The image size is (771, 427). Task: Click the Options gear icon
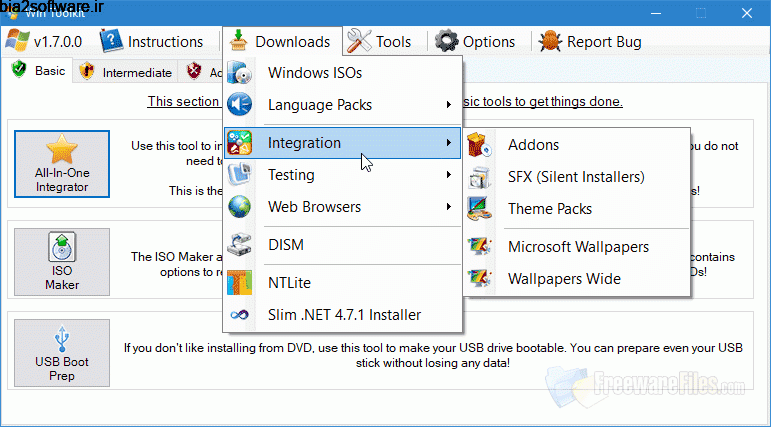[446, 41]
